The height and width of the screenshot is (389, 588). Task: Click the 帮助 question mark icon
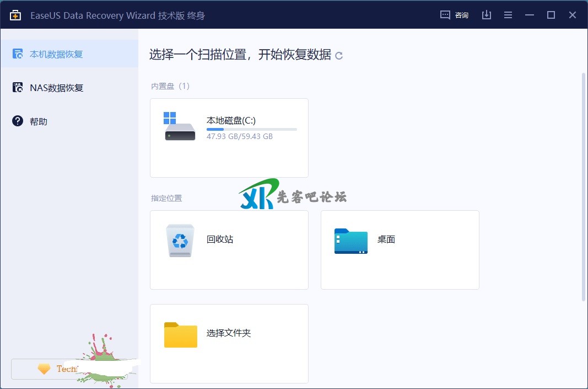click(18, 121)
